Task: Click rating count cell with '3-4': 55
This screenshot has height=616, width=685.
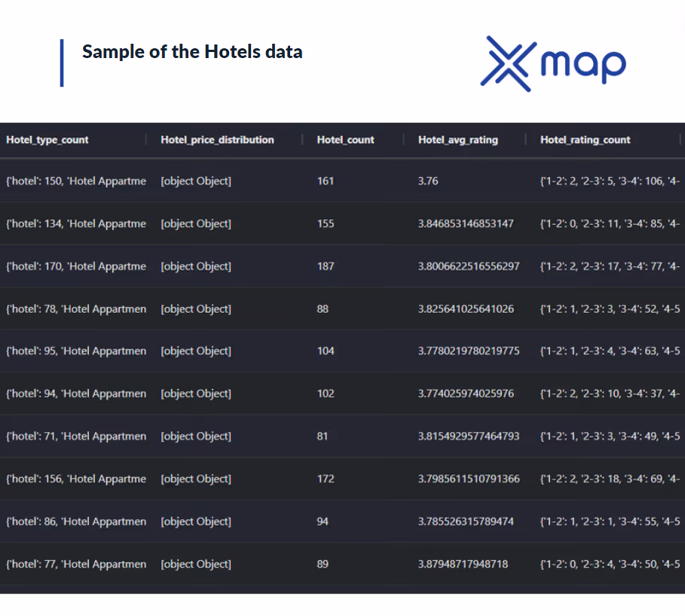Action: click(610, 522)
